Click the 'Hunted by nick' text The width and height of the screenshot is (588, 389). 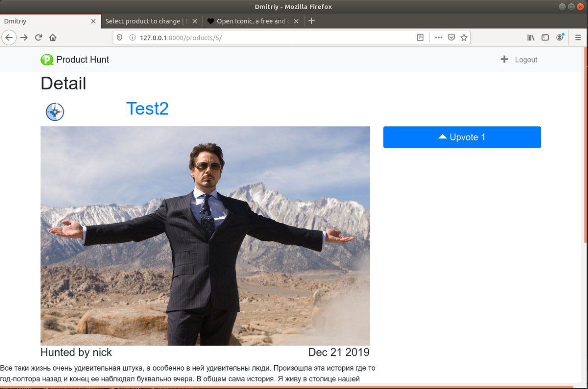(x=76, y=352)
